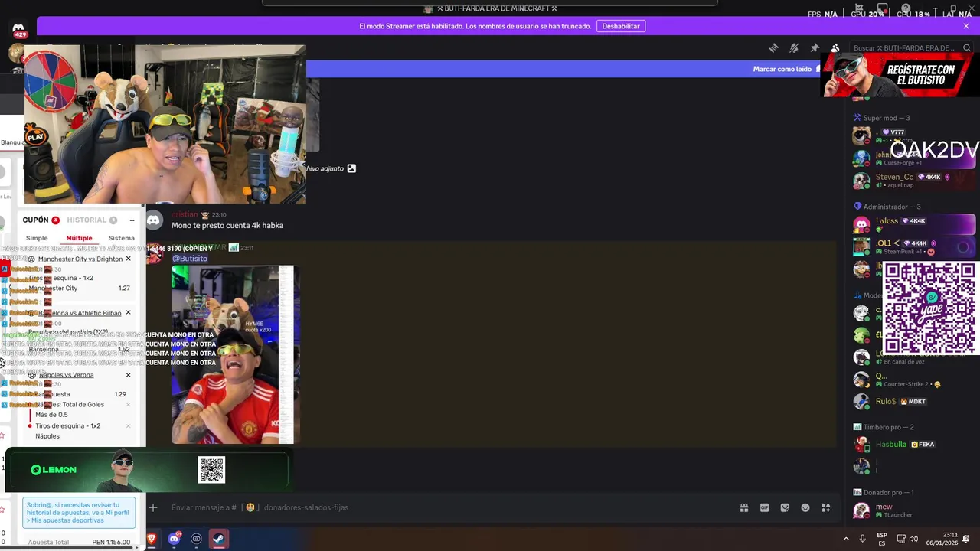Image resolution: width=980 pixels, height=551 pixels.
Task: Select the CUPÓN tab in bet slip
Action: click(35, 220)
